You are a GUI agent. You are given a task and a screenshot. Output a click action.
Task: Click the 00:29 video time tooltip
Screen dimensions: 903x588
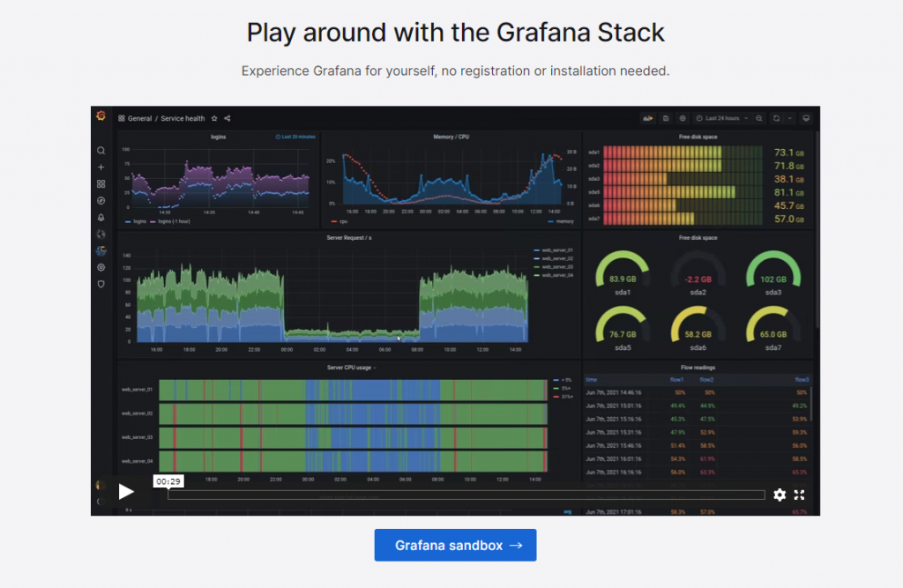168,480
